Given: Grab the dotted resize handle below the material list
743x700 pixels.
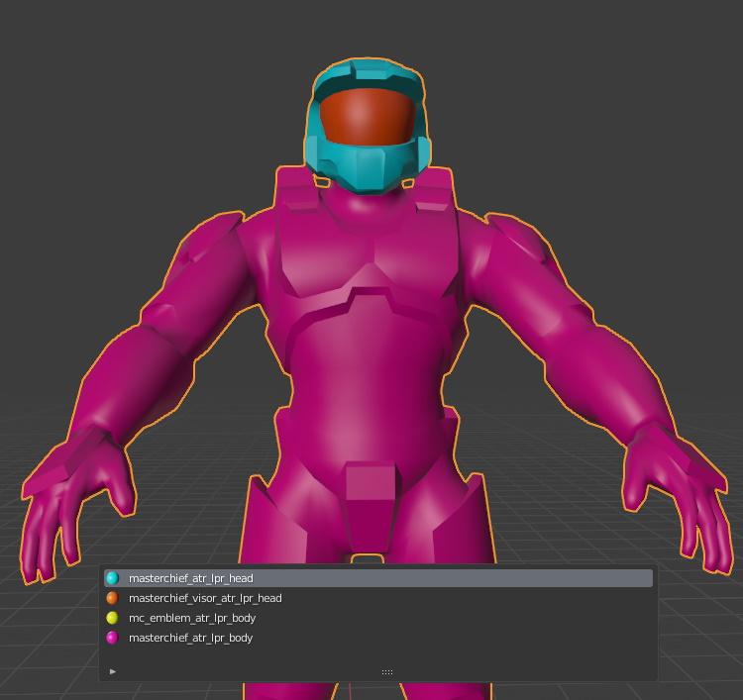Looking at the screenshot, I should 387,672.
